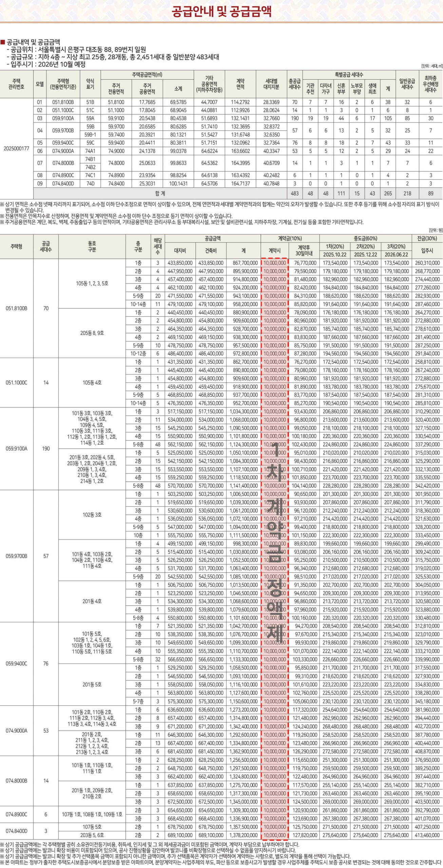Select the '세대별 대지지분' column header

point(271,84)
